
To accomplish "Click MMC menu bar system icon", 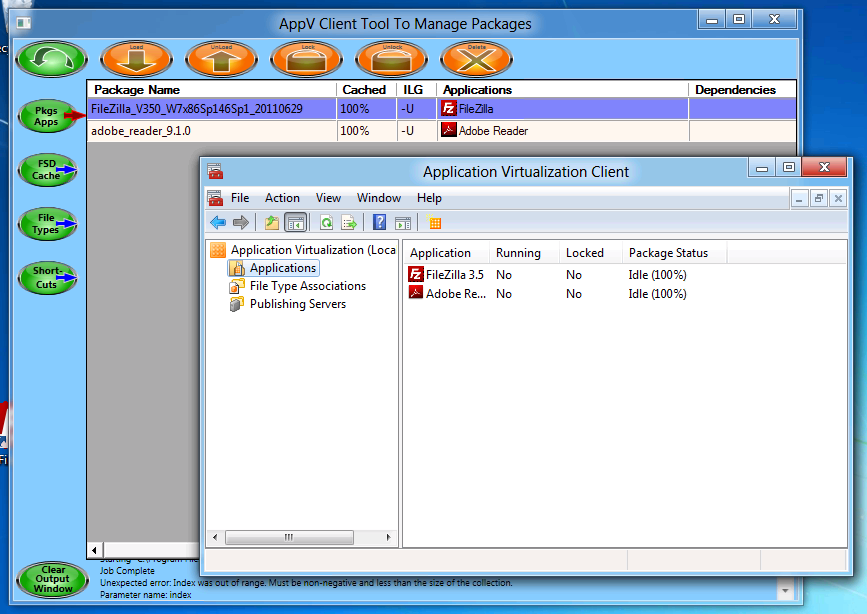I will (215, 198).
